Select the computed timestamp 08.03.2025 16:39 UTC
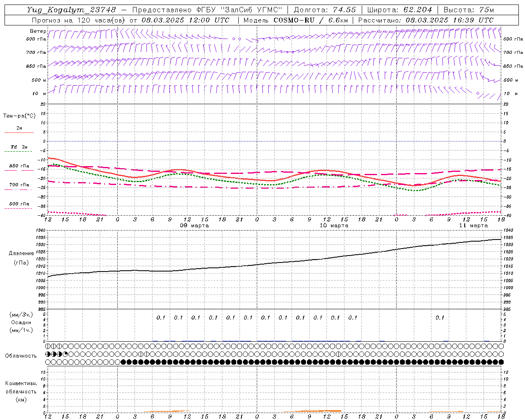 coord(450,20)
